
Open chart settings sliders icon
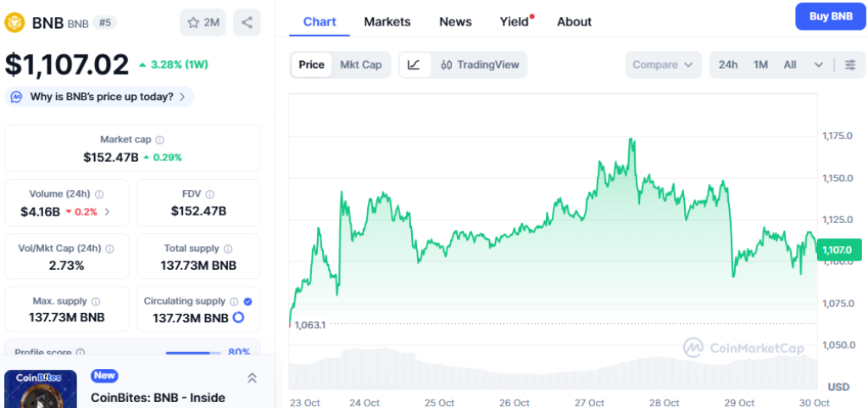pyautogui.click(x=850, y=64)
